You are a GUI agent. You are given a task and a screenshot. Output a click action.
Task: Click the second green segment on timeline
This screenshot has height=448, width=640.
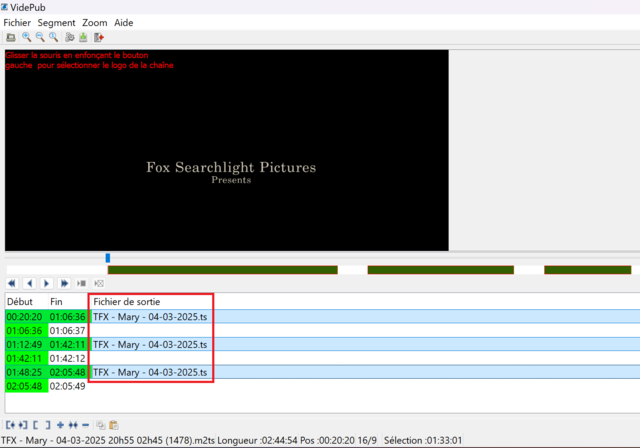click(x=440, y=270)
